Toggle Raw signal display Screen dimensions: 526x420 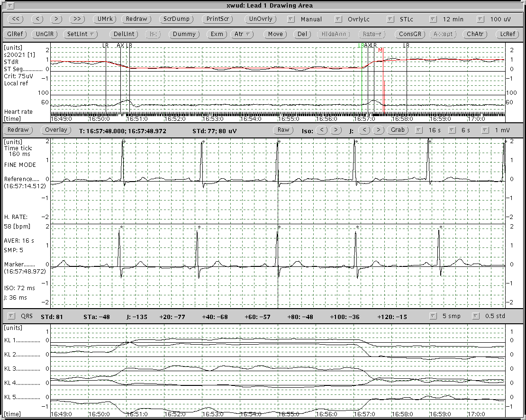pyautogui.click(x=283, y=130)
